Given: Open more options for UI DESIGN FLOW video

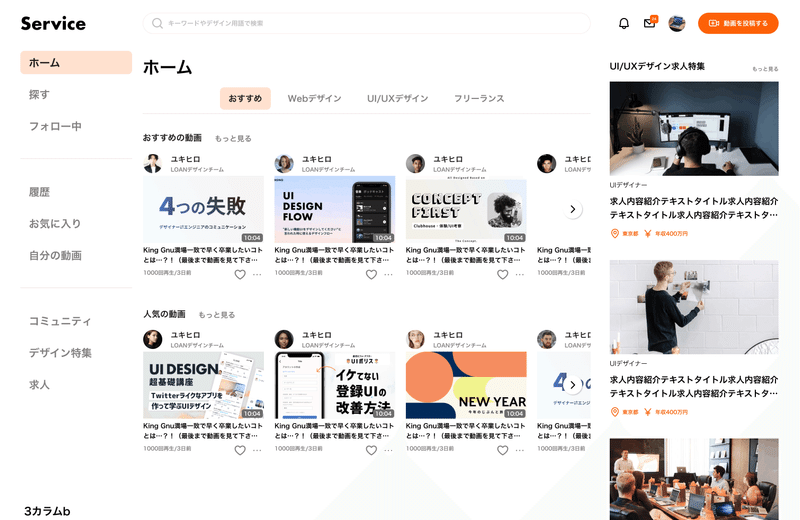Looking at the screenshot, I should coord(389,275).
